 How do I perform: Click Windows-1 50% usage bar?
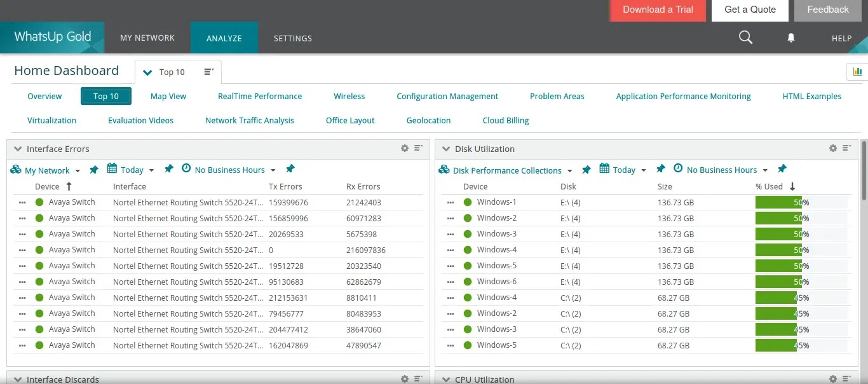click(801, 202)
